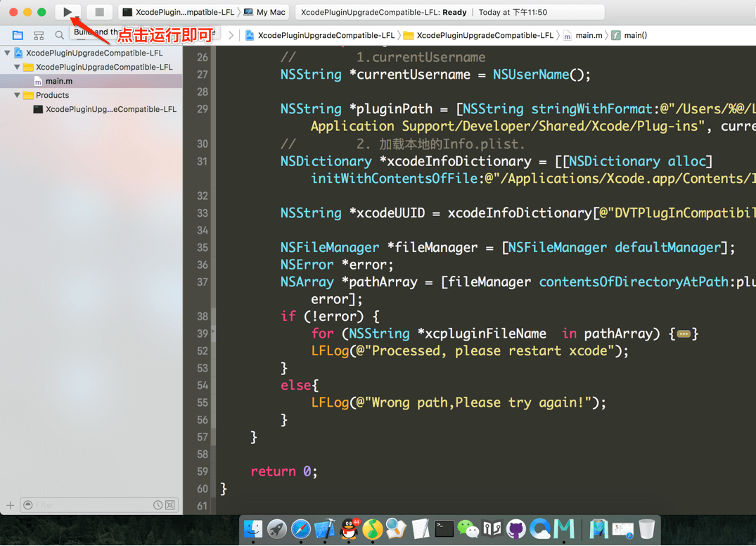This screenshot has height=546, width=756.
Task: Click pluginPath variable on line 29
Action: pyautogui.click(x=395, y=109)
